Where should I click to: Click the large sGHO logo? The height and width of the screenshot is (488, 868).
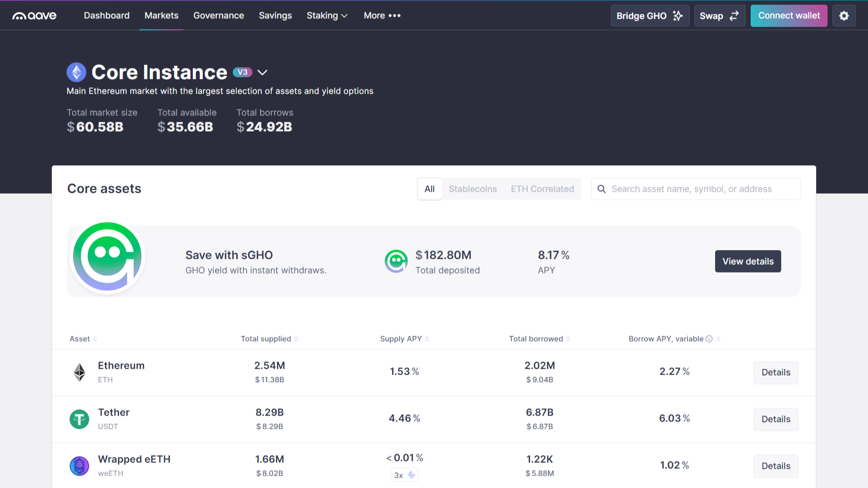click(108, 257)
